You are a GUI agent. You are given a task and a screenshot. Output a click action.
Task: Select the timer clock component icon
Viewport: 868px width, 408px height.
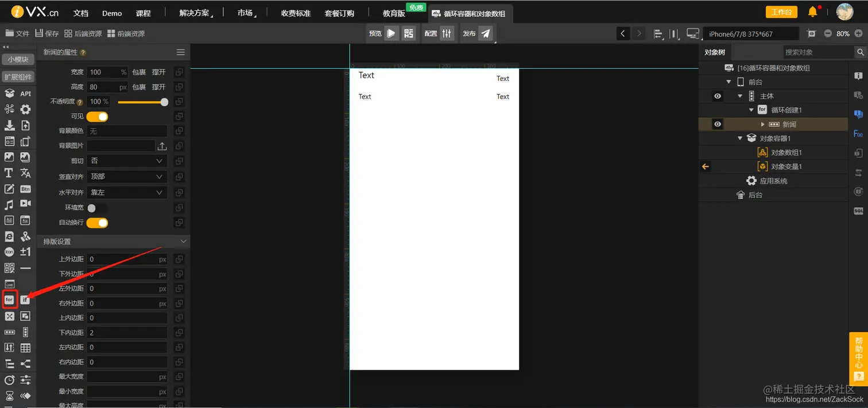tap(9, 380)
